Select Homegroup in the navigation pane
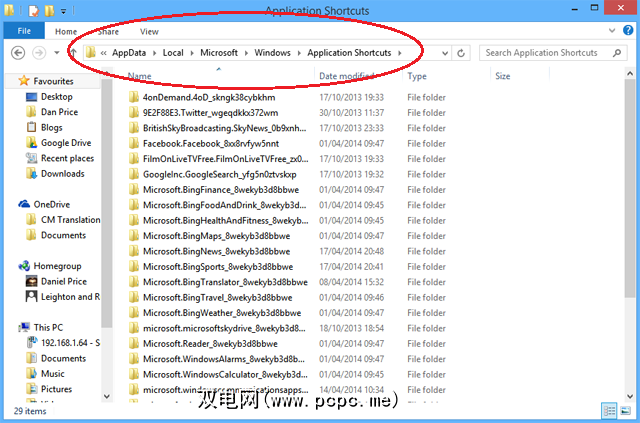Screen dimensions: 640x423 57,266
